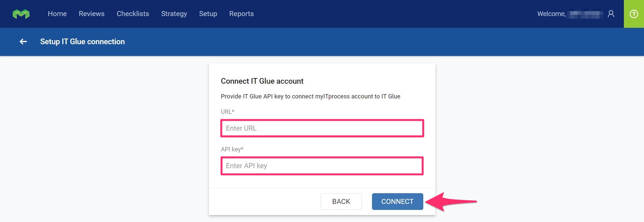Click the Connect IT Glue account heading
This screenshot has width=644, height=222.
pyautogui.click(x=262, y=81)
